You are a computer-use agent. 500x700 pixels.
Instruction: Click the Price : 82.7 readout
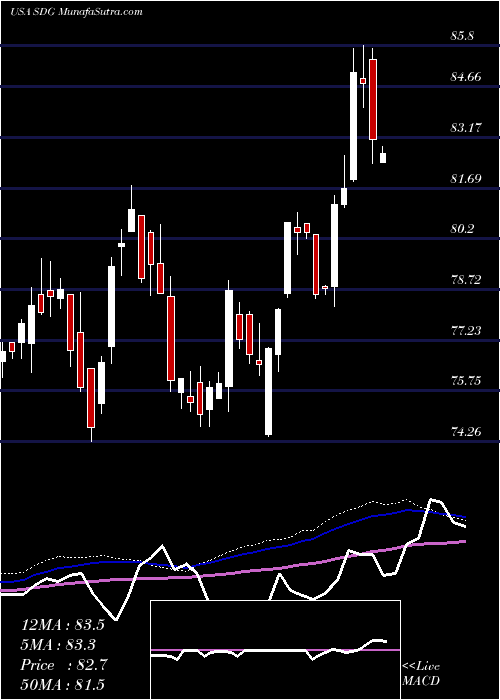pyautogui.click(x=63, y=665)
